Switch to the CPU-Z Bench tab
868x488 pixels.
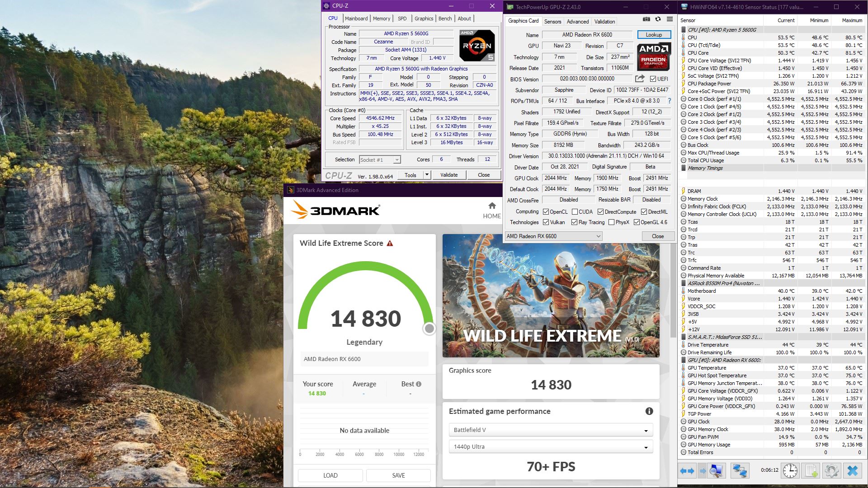[x=445, y=19]
